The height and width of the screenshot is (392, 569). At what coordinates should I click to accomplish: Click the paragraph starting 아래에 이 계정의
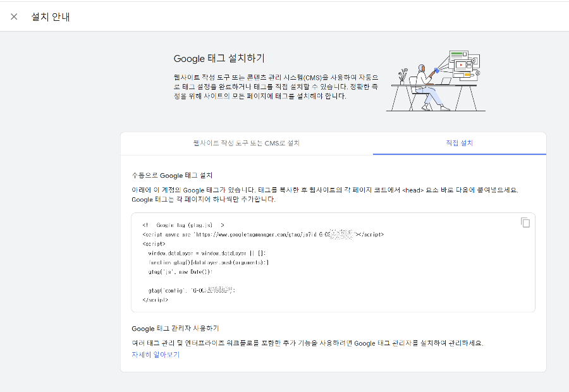click(x=325, y=195)
